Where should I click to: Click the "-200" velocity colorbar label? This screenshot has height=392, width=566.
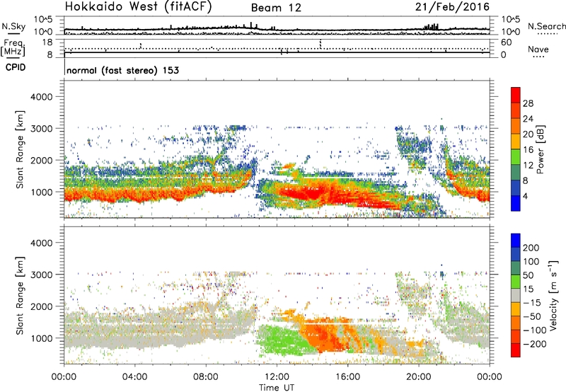(534, 344)
